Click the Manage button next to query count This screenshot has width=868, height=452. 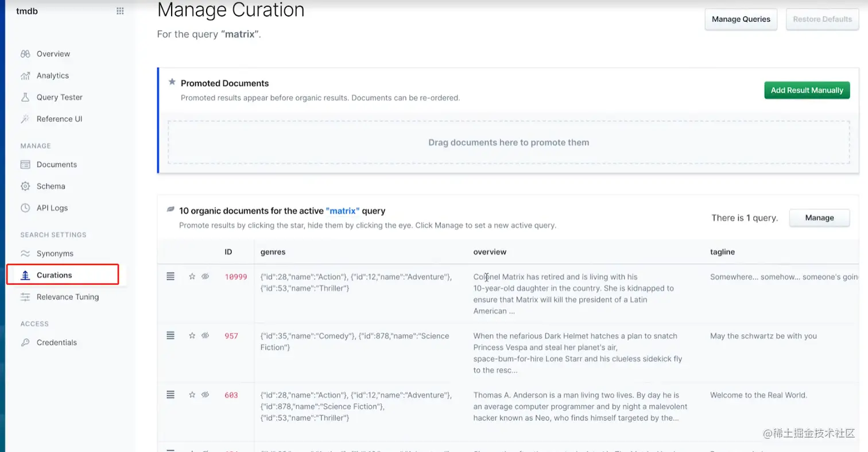pyautogui.click(x=819, y=218)
